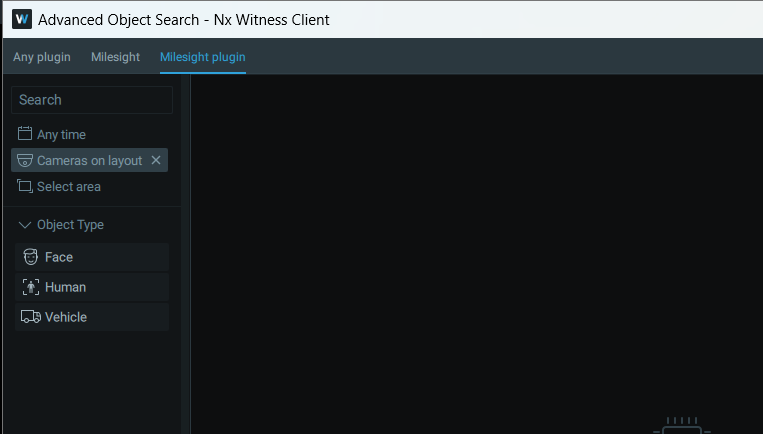Click the Object Type heading text
763x434 pixels.
click(71, 225)
